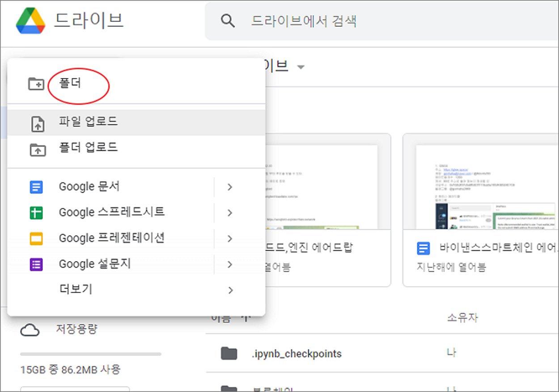Open 저장용량 storage in sidebar
559x392 pixels.
point(76,329)
